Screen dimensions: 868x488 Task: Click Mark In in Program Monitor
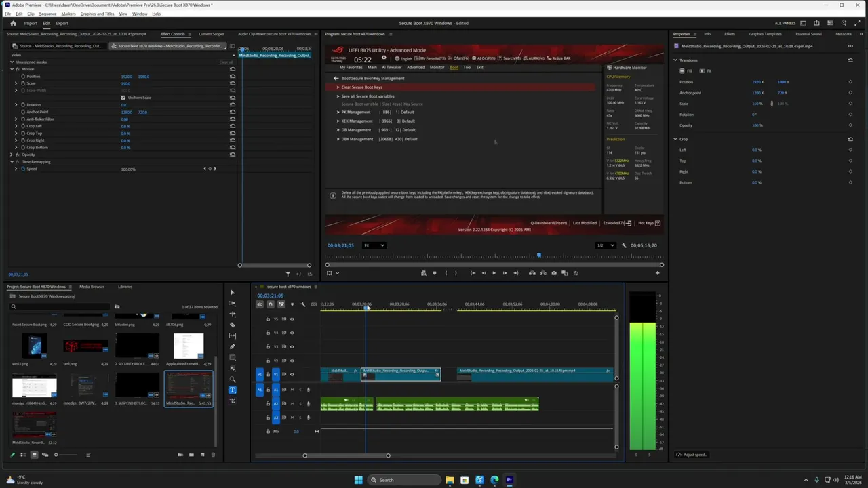coord(446,273)
